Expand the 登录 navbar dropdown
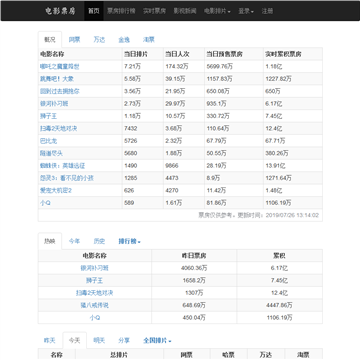The height and width of the screenshot is (360, 360). [x=246, y=11]
